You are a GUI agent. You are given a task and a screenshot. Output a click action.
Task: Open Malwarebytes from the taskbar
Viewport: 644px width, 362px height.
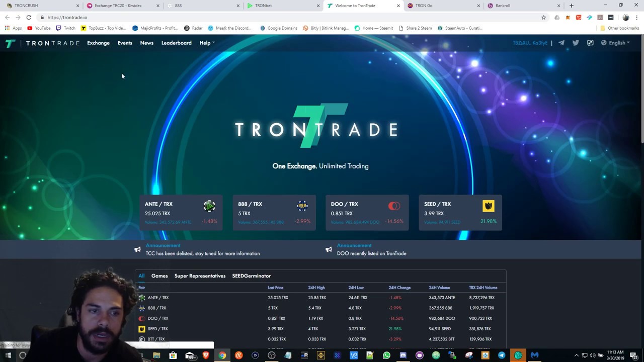tap(534, 355)
